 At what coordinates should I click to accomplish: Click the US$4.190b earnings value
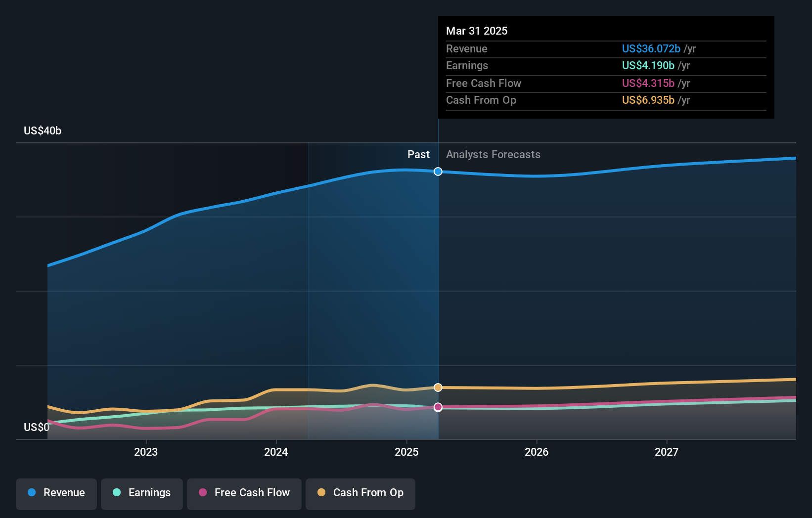(x=648, y=65)
